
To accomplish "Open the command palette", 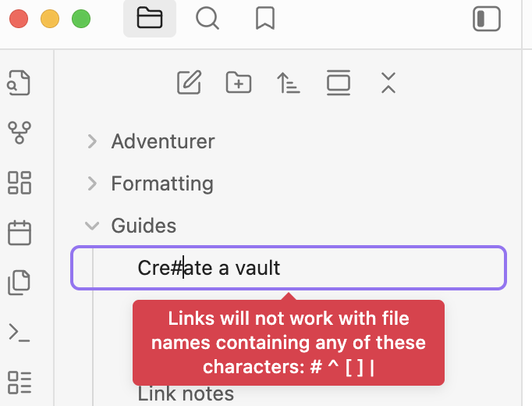I will point(20,333).
